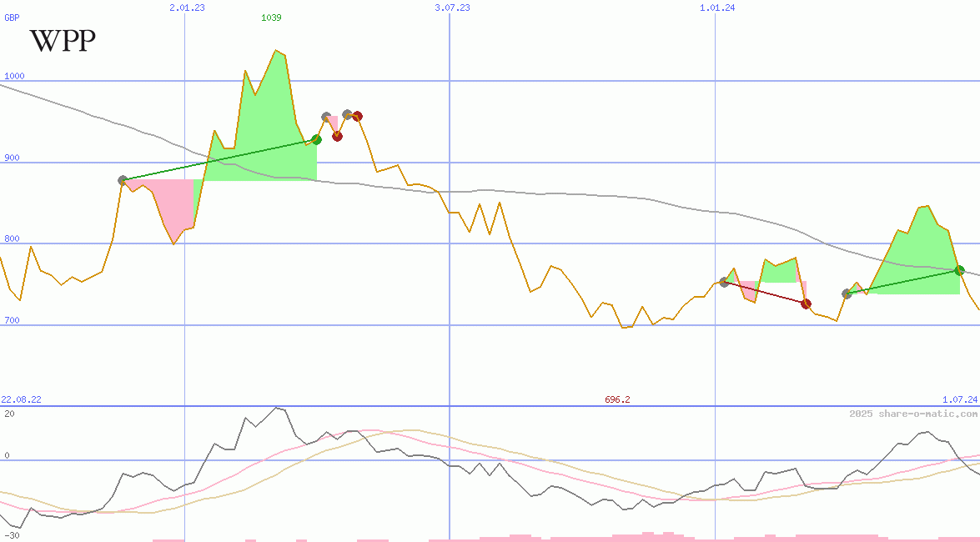Click the 900 price axis label
The height and width of the screenshot is (542, 980).
pyautogui.click(x=12, y=158)
